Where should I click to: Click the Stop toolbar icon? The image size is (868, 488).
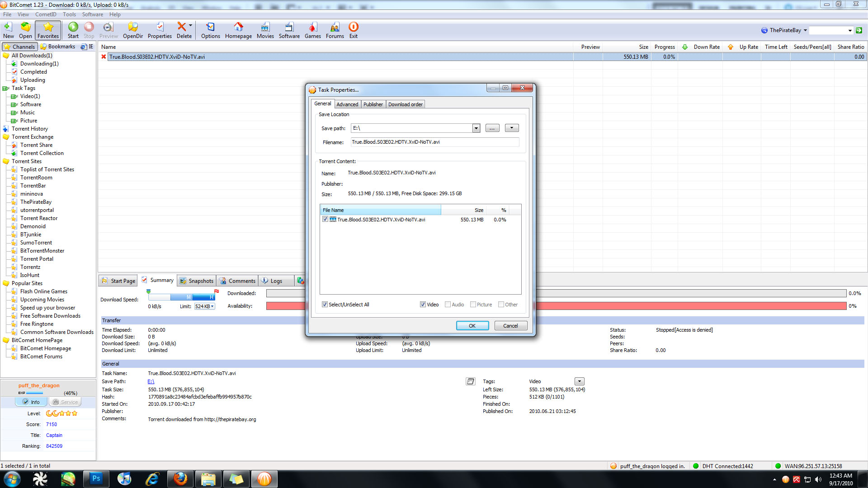click(89, 30)
